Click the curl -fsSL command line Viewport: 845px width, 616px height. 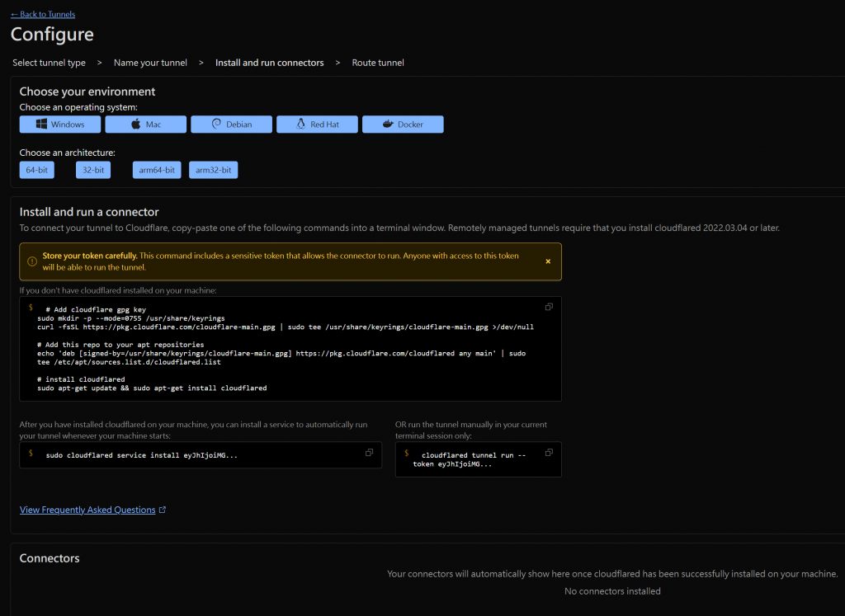[x=286, y=327]
